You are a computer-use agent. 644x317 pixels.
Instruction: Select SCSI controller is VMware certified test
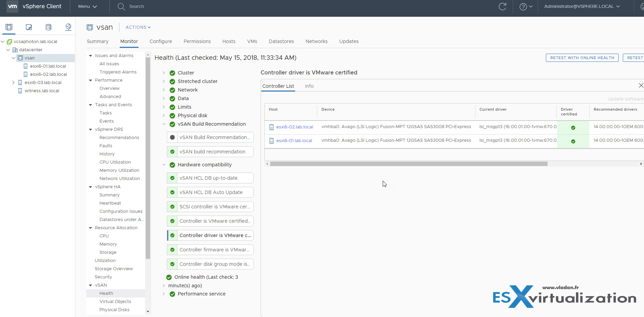click(210, 207)
